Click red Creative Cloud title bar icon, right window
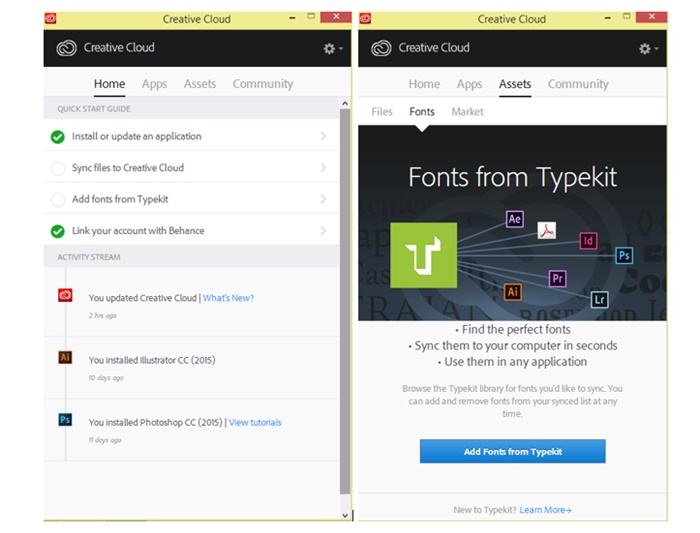The image size is (700, 533). pos(365,18)
